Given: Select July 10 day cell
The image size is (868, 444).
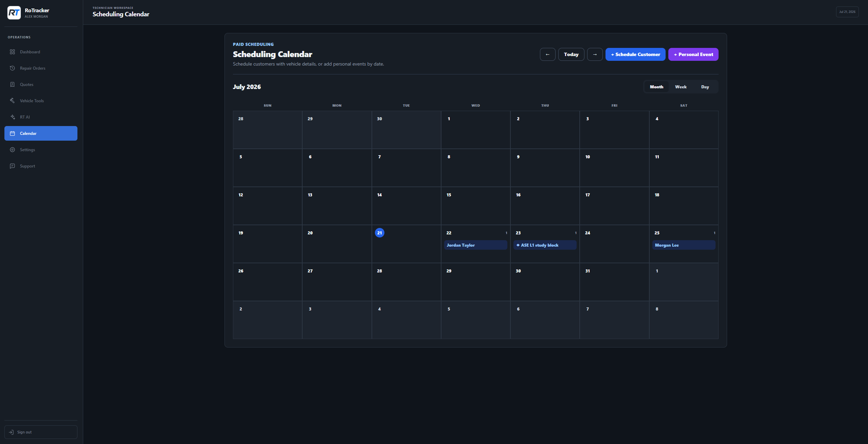Looking at the screenshot, I should [614, 168].
